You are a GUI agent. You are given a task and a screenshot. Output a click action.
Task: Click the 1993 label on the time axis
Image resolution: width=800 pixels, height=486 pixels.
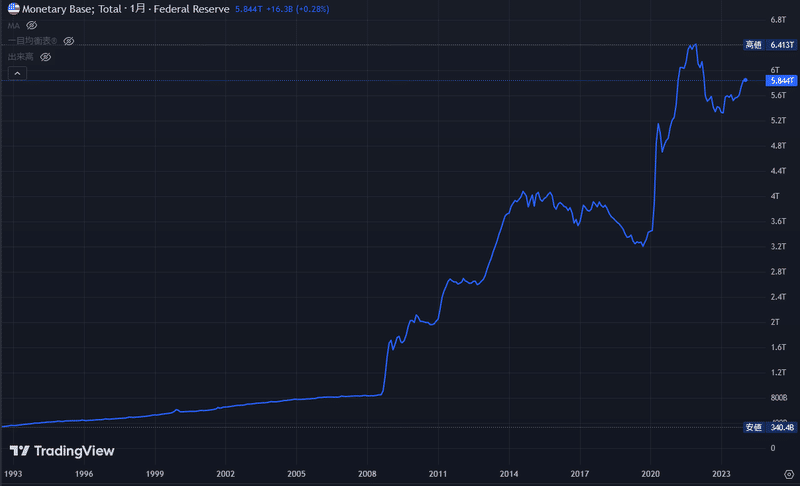point(13,474)
